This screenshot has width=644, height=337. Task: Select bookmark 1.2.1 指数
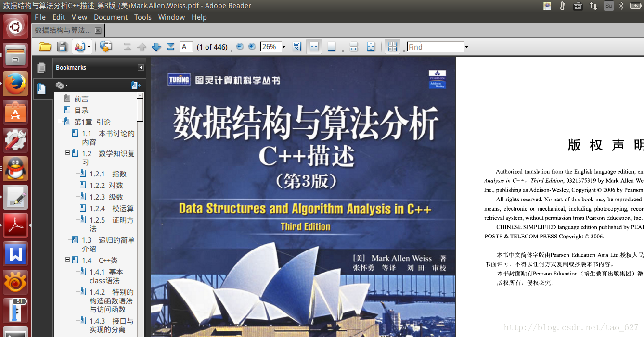tap(108, 174)
